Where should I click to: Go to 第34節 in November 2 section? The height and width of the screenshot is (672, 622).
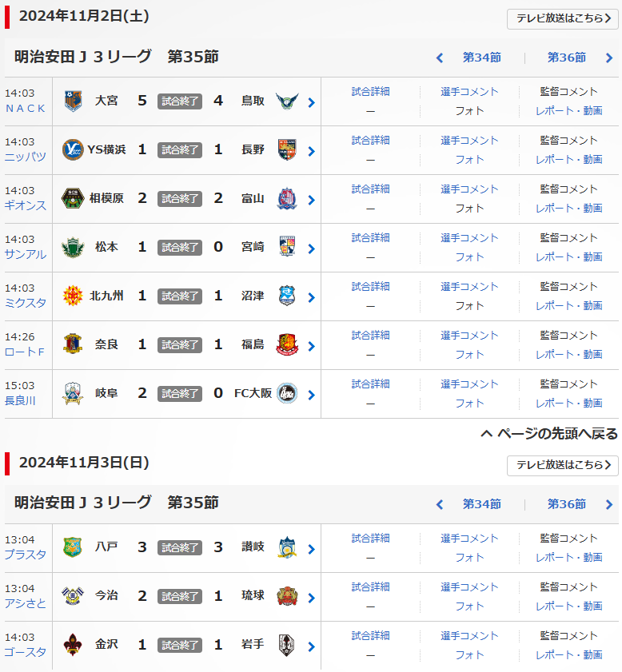[x=481, y=58]
